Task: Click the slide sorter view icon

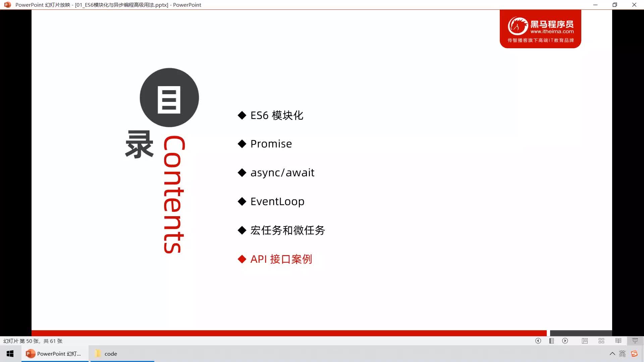Action: (601, 341)
